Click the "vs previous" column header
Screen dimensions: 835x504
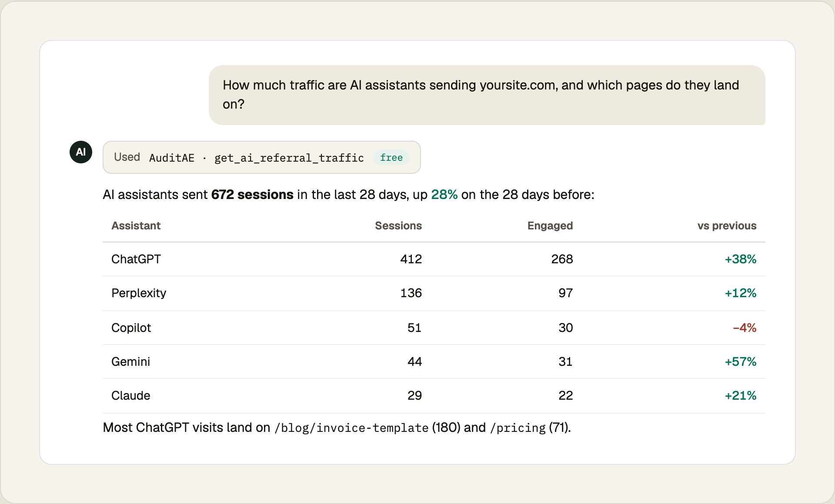click(727, 226)
